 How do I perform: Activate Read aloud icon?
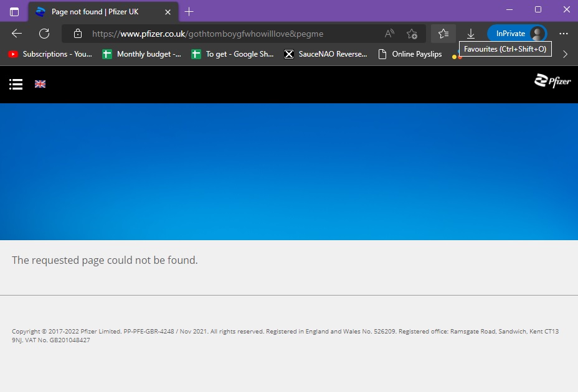coord(389,34)
